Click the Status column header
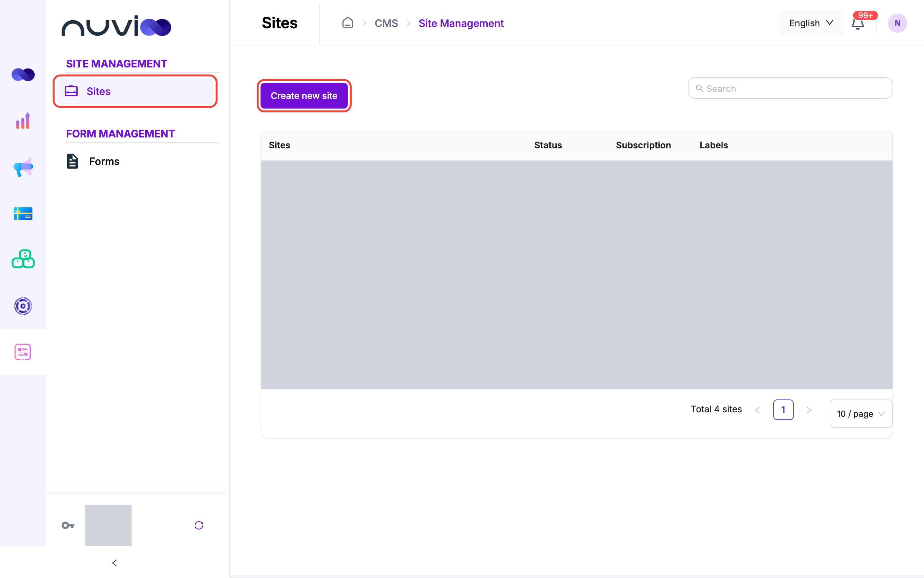The image size is (924, 578). click(x=548, y=145)
